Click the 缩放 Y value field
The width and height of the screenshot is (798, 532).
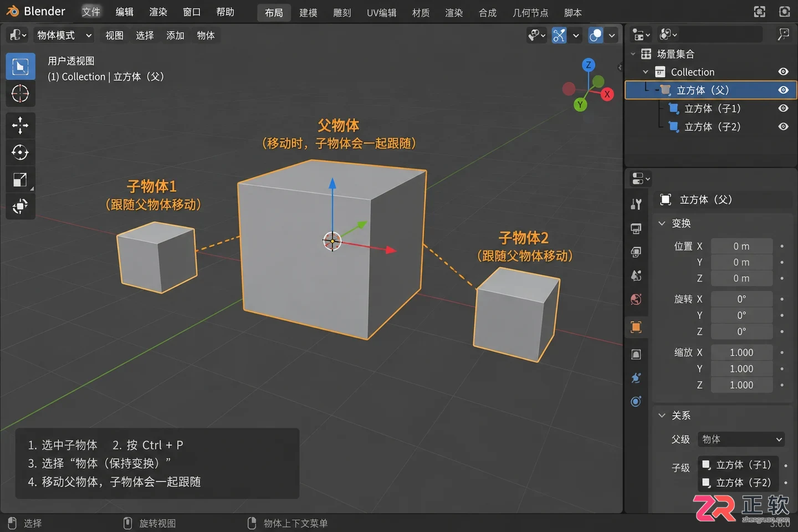(741, 369)
